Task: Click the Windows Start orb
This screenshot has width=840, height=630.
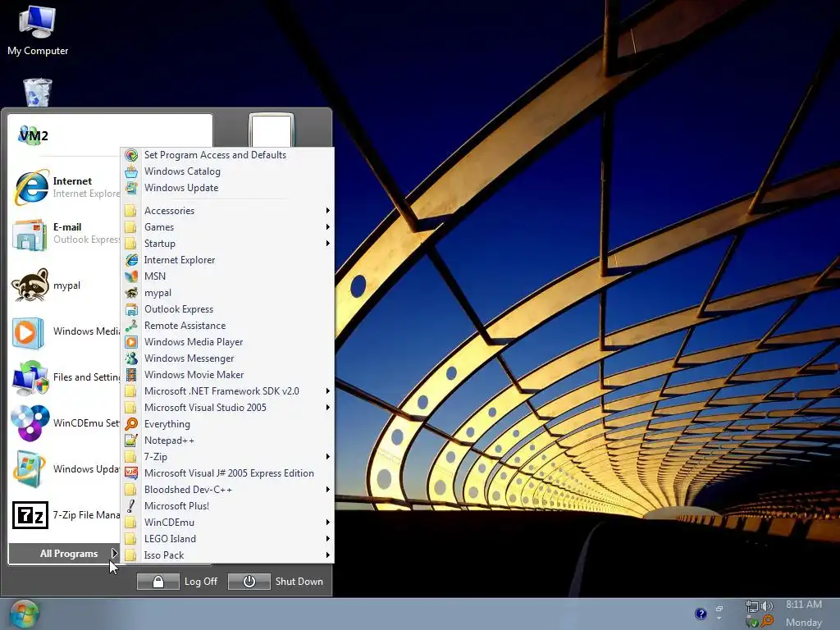Action: click(x=24, y=614)
